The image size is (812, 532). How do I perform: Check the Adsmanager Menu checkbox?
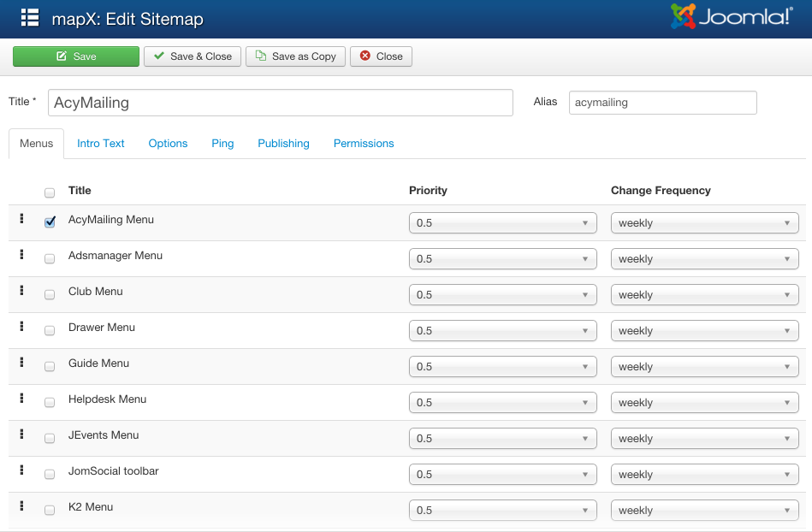tap(50, 259)
